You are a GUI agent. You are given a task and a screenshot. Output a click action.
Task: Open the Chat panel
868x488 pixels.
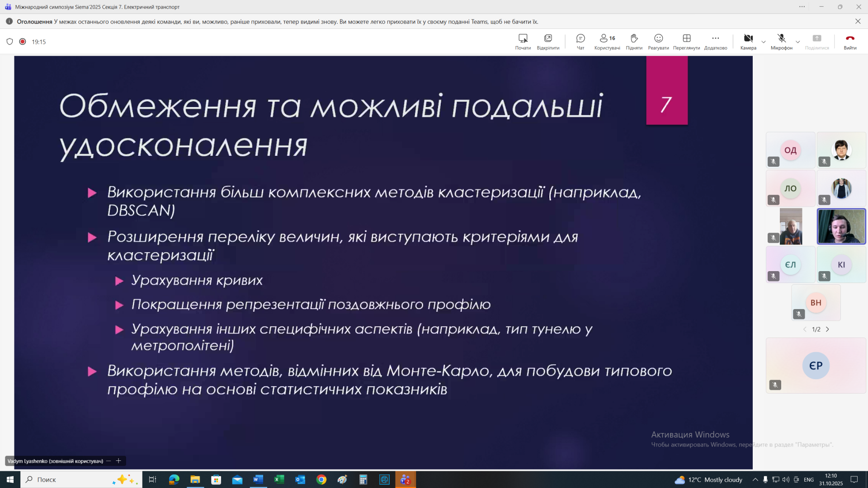(x=580, y=41)
